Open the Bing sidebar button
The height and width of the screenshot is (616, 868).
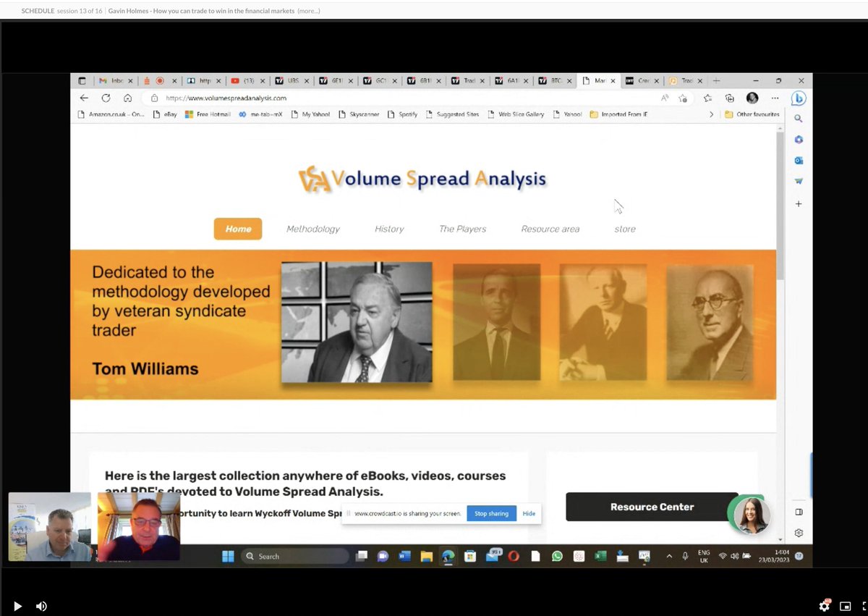click(799, 98)
